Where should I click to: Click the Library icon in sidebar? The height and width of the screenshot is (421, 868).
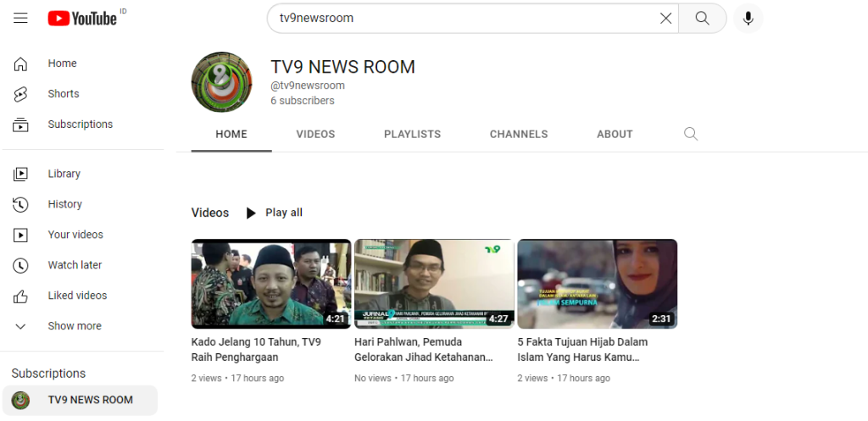[x=20, y=174]
